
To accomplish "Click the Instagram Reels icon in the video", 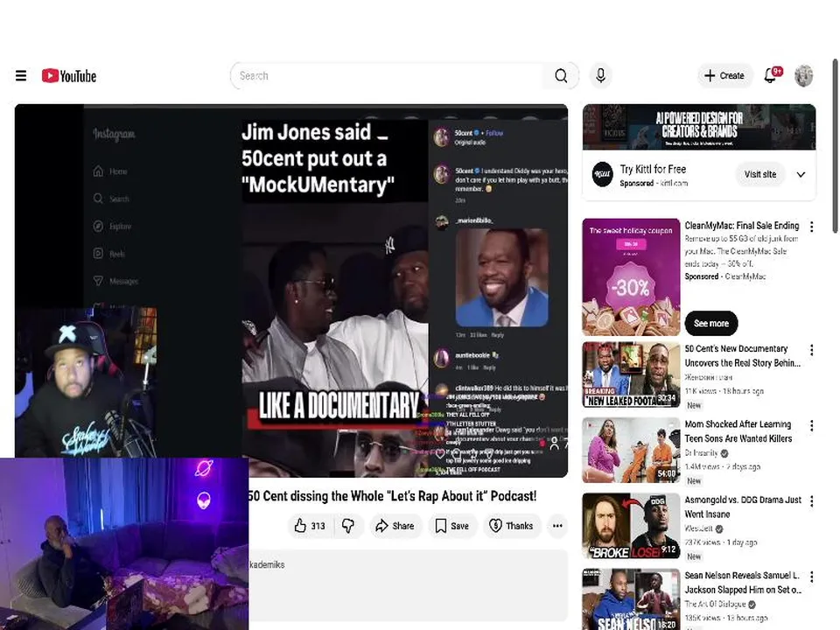I will (98, 254).
